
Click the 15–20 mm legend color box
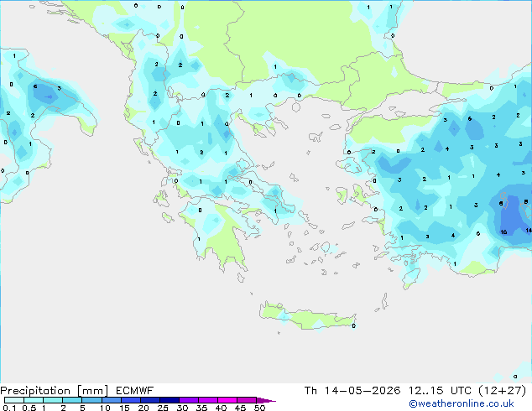130,400
